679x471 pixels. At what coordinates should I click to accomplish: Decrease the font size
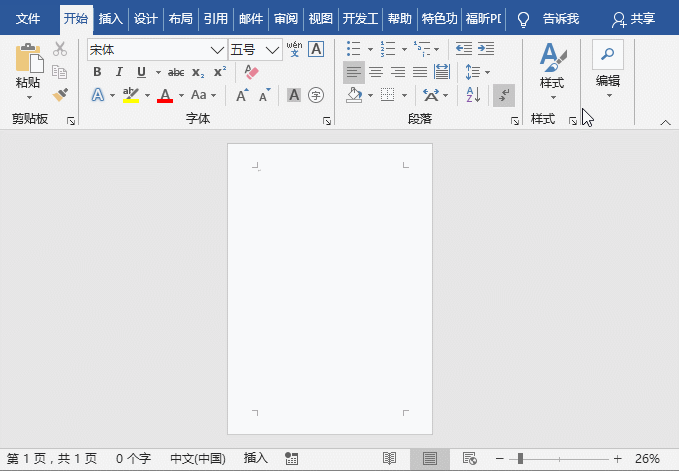(265, 95)
